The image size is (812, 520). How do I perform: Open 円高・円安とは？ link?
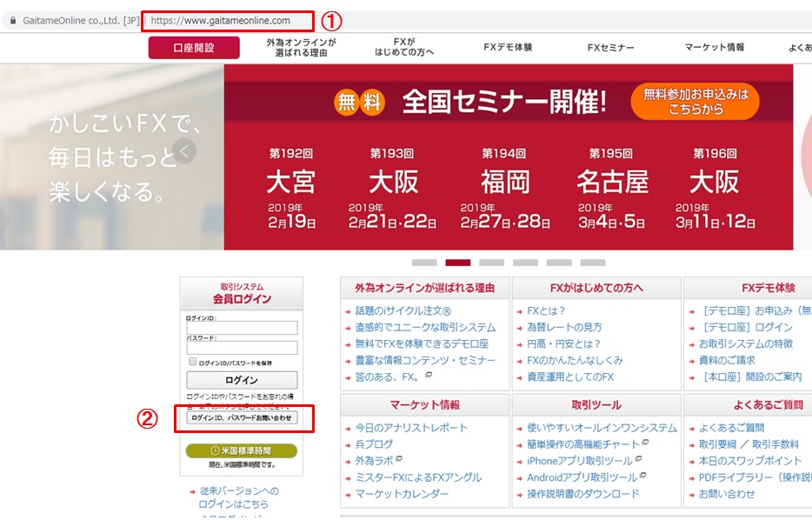[564, 343]
